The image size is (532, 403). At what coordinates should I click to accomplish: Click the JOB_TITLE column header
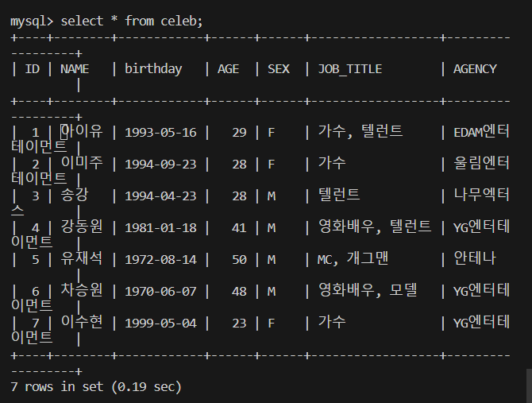click(350, 70)
